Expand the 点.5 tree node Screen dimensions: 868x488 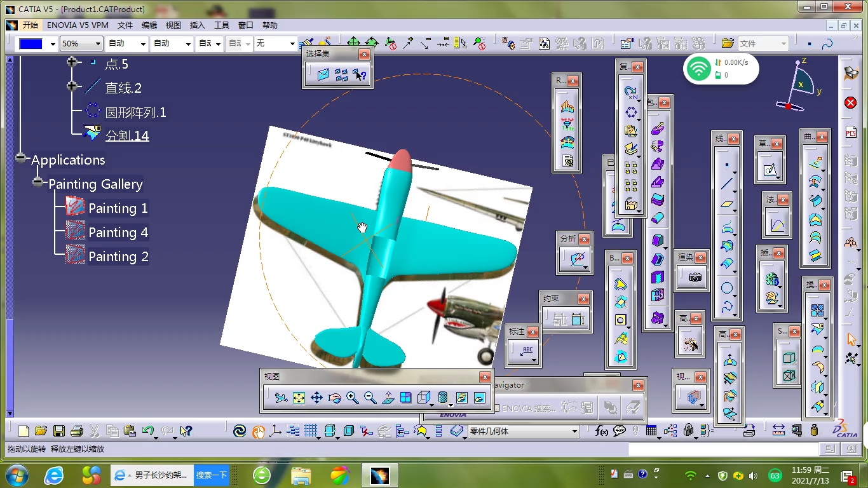(x=72, y=62)
